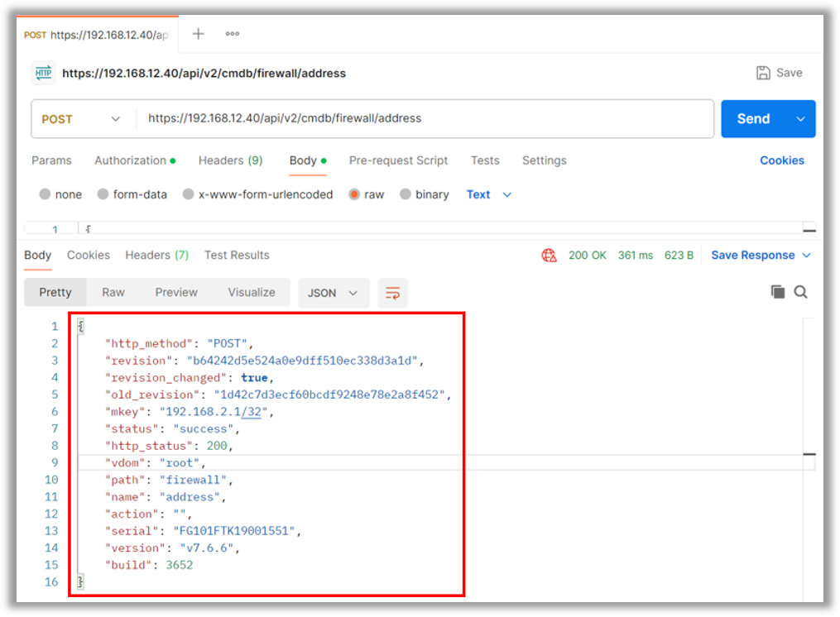Viewport: 840px width, 617px height.
Task: Open the tab overflow three-dots menu
Action: point(233,34)
